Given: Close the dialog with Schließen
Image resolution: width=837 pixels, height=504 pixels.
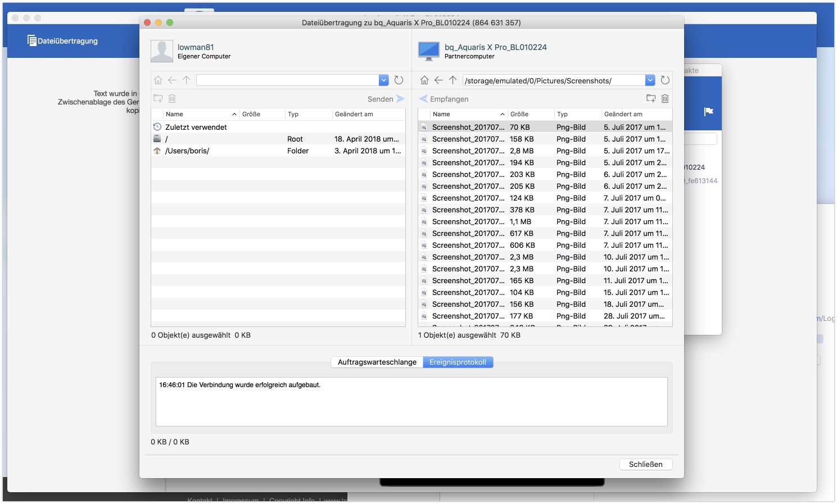Looking at the screenshot, I should tap(646, 464).
